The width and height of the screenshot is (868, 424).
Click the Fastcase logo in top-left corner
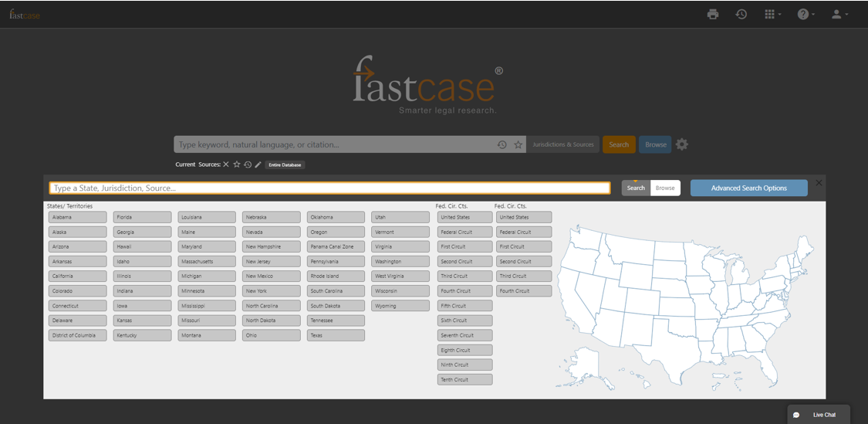pyautogui.click(x=25, y=14)
